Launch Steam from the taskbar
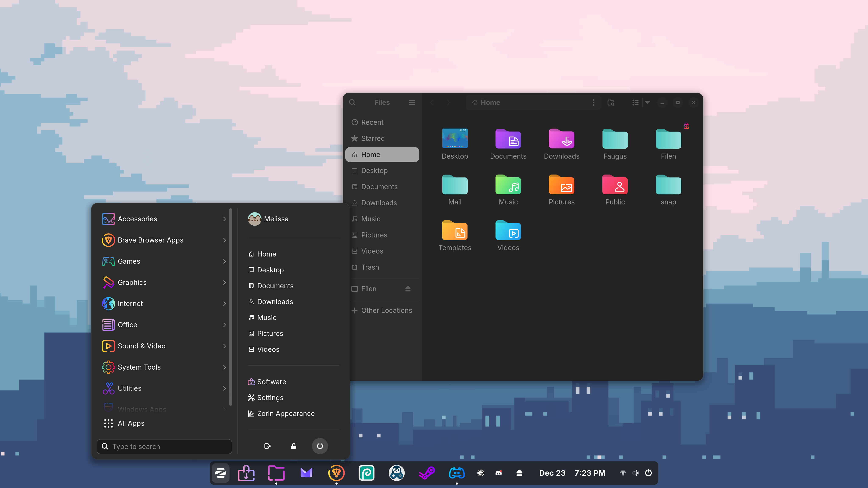The image size is (868, 488). pyautogui.click(x=427, y=473)
